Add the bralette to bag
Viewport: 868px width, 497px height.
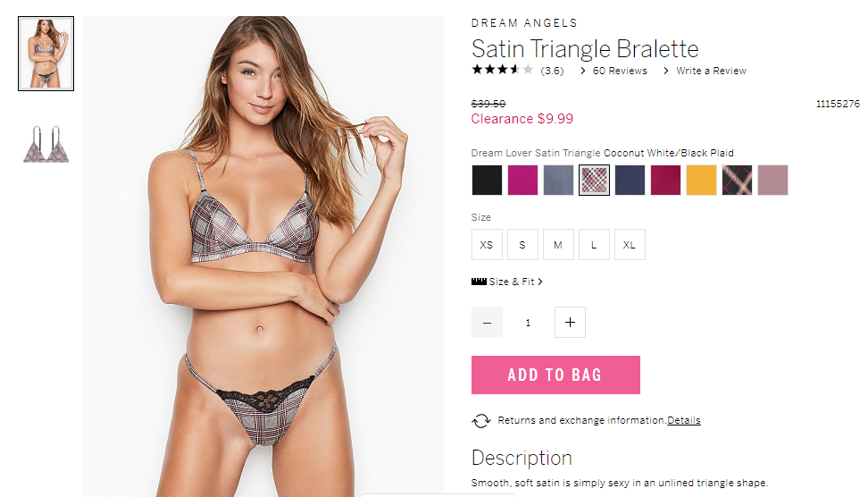555,375
